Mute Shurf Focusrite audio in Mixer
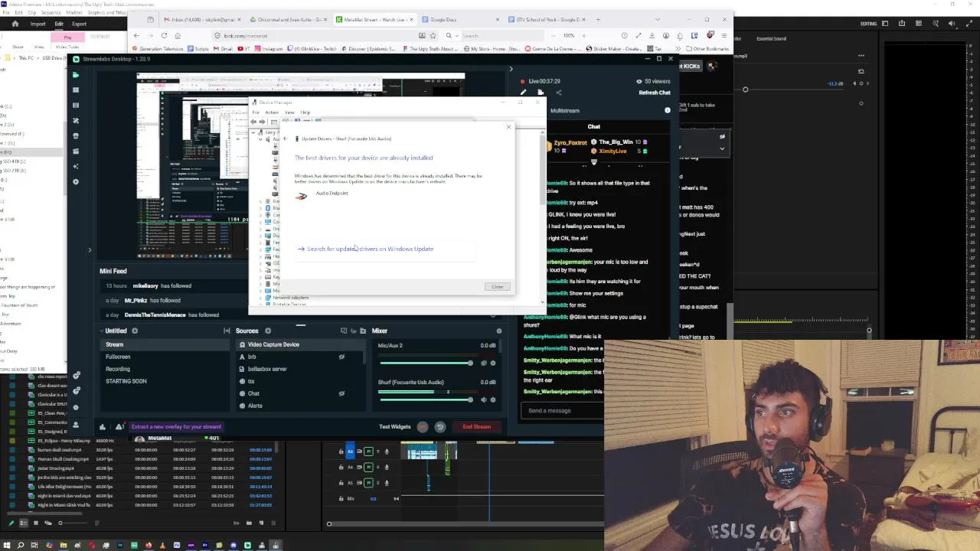 (x=483, y=399)
